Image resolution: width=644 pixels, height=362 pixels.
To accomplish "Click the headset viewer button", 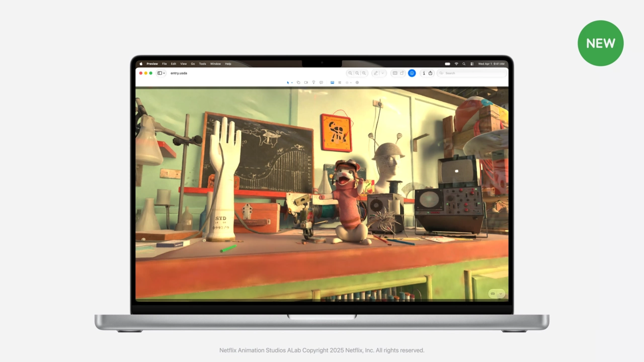I will point(493,294).
